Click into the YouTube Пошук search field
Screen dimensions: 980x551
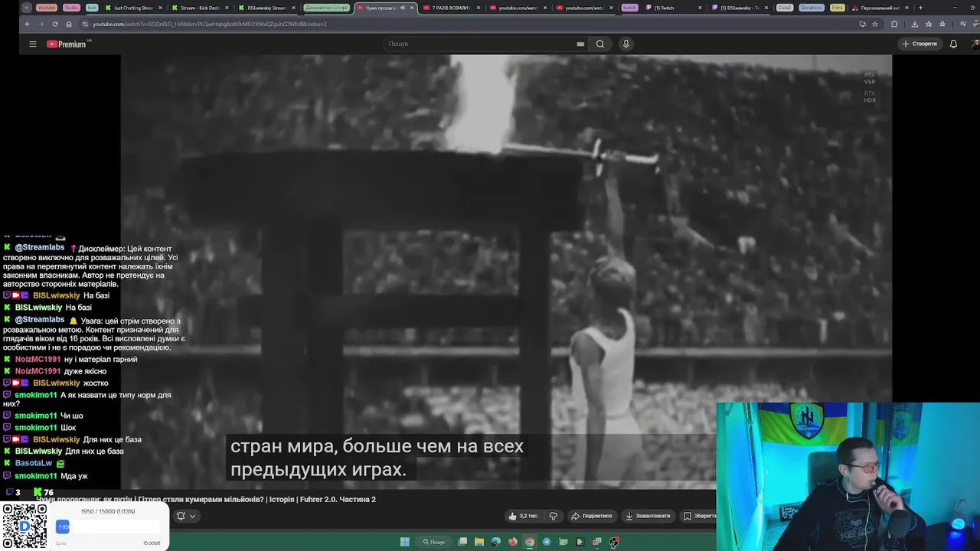pos(480,44)
